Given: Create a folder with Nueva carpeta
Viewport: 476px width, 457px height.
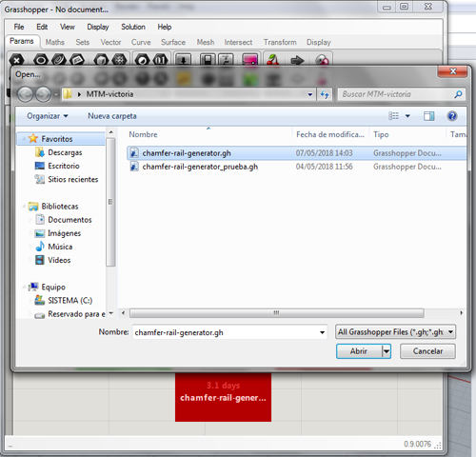Looking at the screenshot, I should pyautogui.click(x=112, y=116).
